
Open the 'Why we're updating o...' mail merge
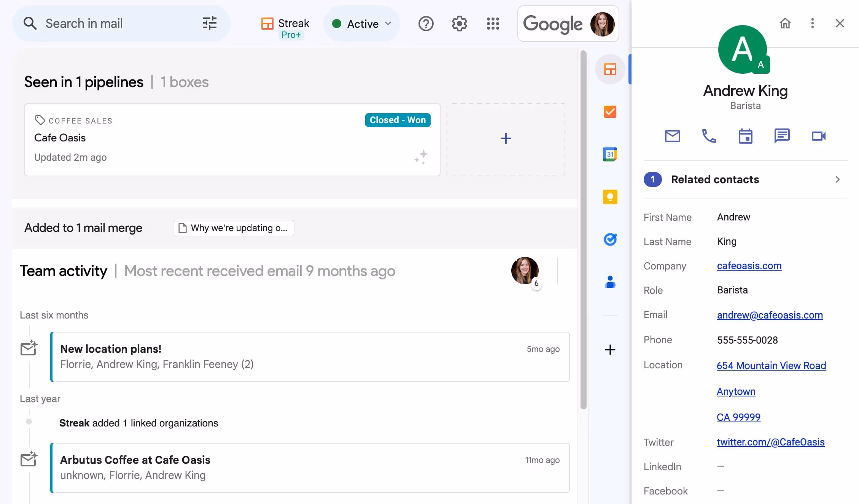click(233, 228)
